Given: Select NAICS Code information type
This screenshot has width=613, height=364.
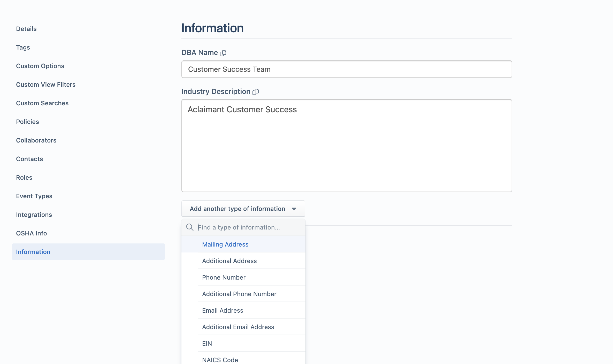Looking at the screenshot, I should tap(243, 358).
